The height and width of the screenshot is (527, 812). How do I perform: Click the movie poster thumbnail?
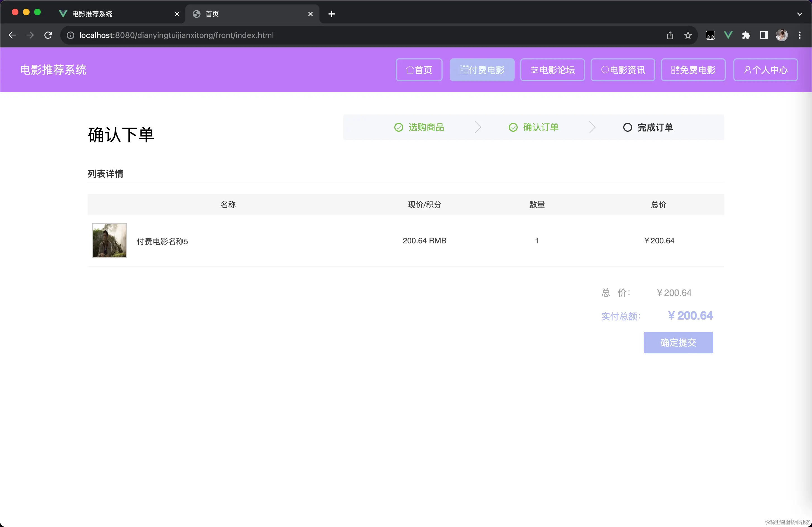tap(109, 241)
